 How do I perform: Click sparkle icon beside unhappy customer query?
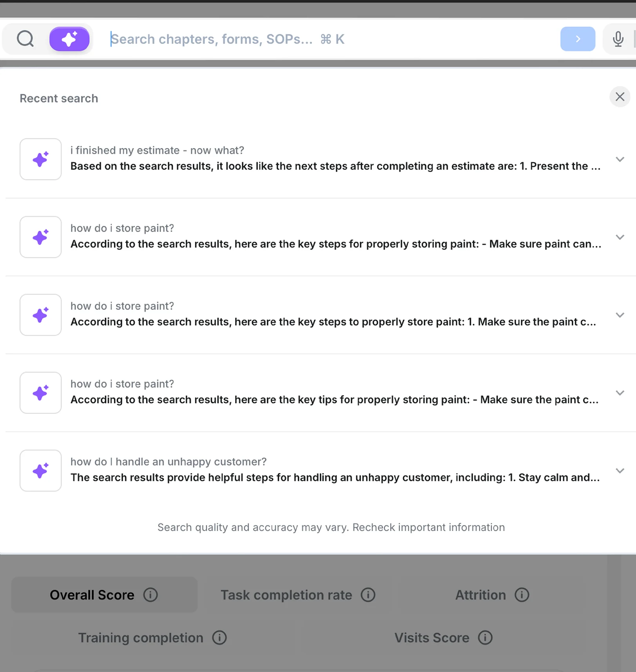pos(41,471)
